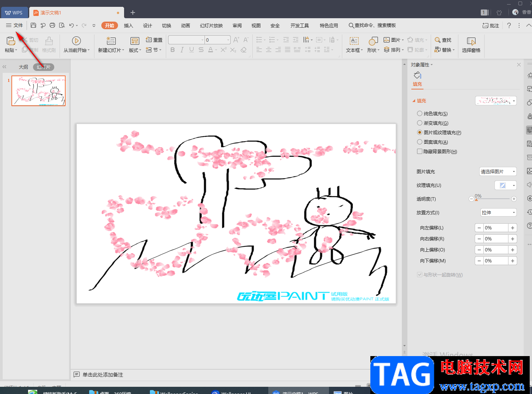Image resolution: width=532 pixels, height=394 pixels.
Task: Open a new tab with the plus button
Action: tap(133, 13)
